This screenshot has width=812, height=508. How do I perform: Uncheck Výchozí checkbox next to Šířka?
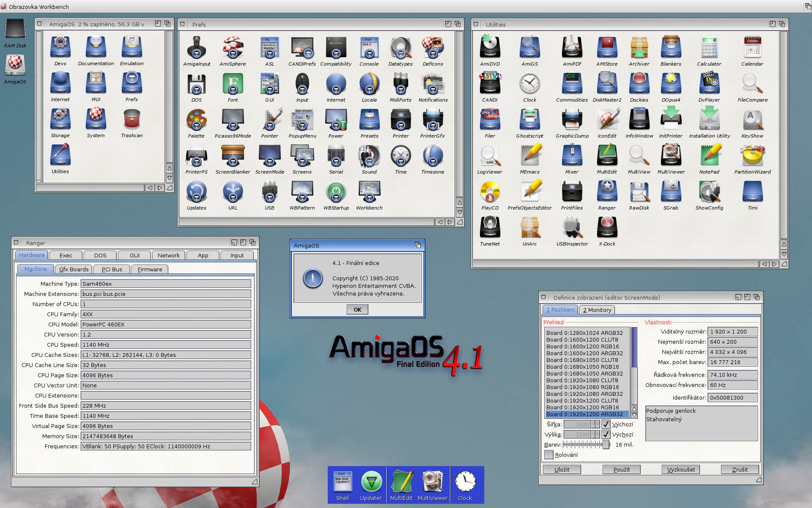606,424
